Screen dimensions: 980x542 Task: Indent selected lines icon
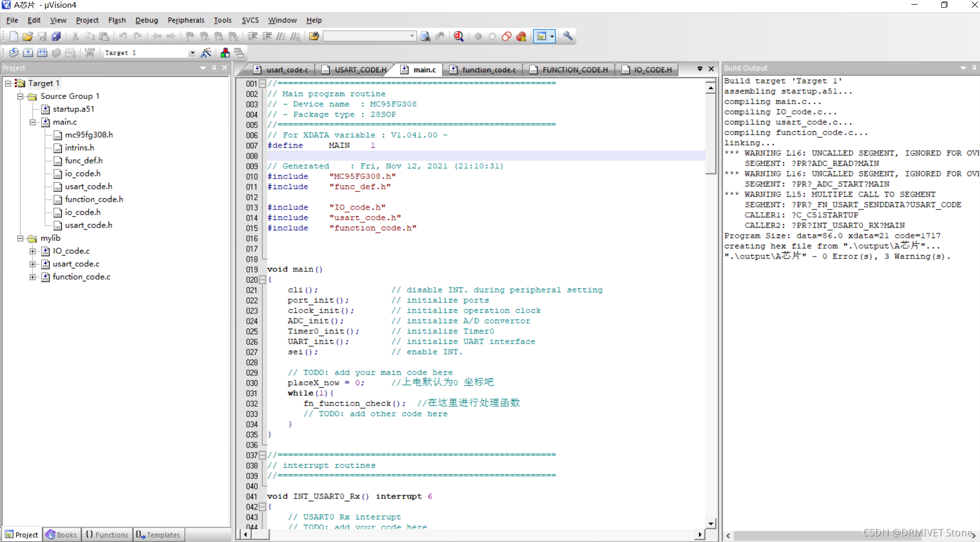[x=252, y=36]
